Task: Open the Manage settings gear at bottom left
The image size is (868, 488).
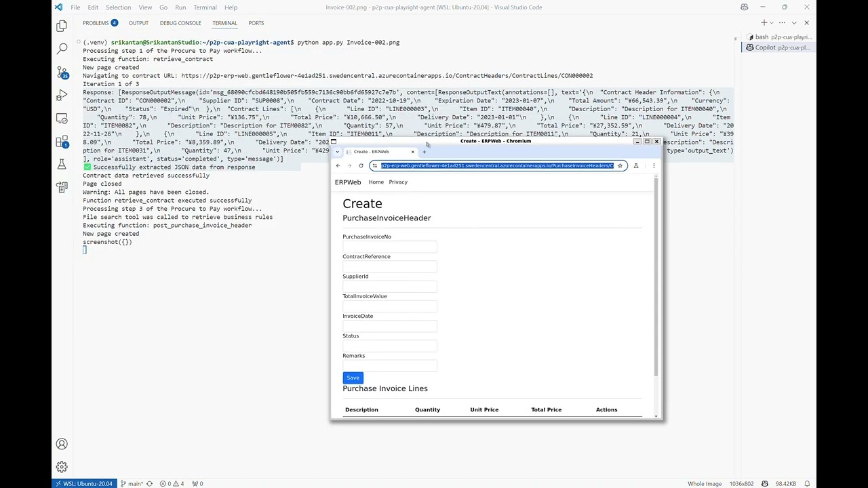Action: point(62,466)
